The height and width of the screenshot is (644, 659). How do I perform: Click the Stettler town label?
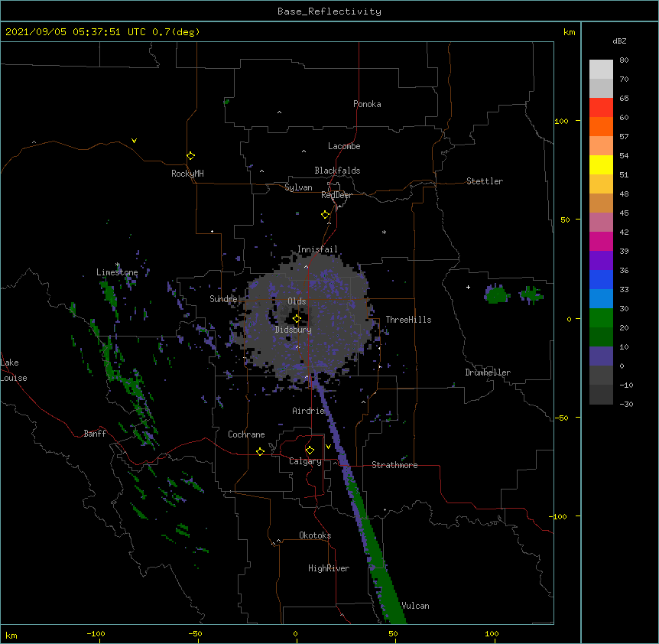point(485,181)
